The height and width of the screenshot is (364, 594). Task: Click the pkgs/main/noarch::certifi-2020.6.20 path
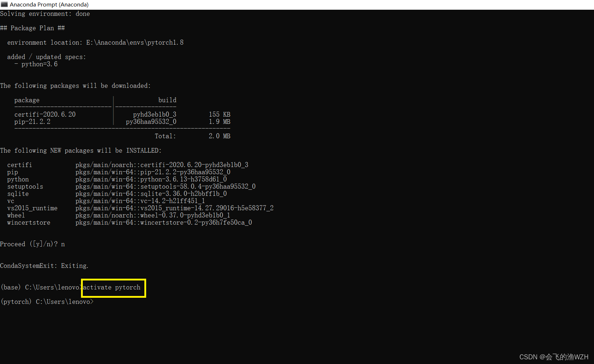click(162, 165)
